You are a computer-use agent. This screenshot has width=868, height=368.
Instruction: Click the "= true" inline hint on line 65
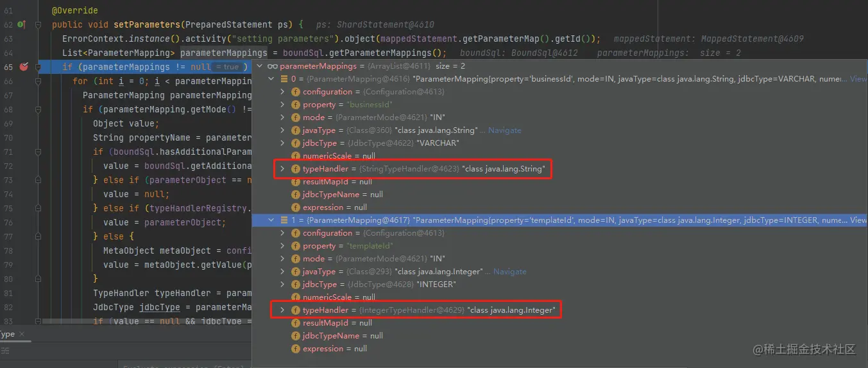click(227, 67)
